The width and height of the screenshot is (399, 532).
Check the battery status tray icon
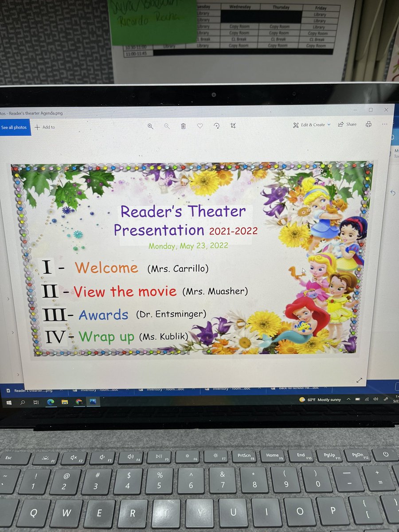coord(358,399)
